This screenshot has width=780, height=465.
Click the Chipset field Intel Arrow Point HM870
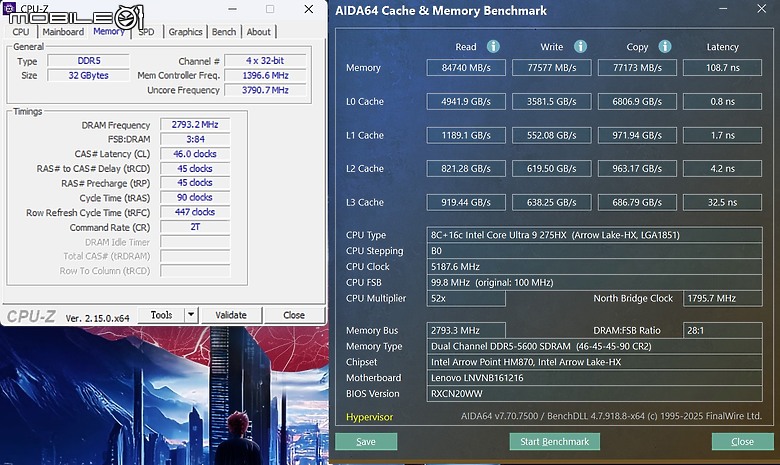click(x=594, y=362)
